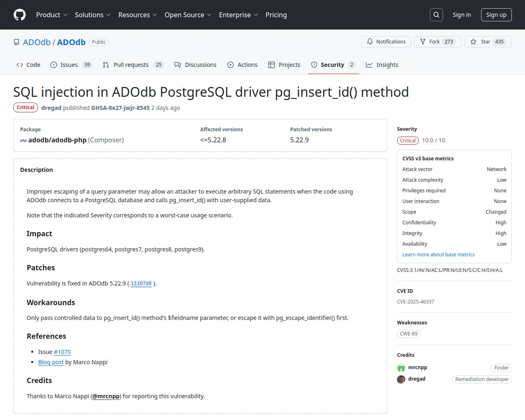
Task: Click the Sign up button
Action: click(x=496, y=15)
